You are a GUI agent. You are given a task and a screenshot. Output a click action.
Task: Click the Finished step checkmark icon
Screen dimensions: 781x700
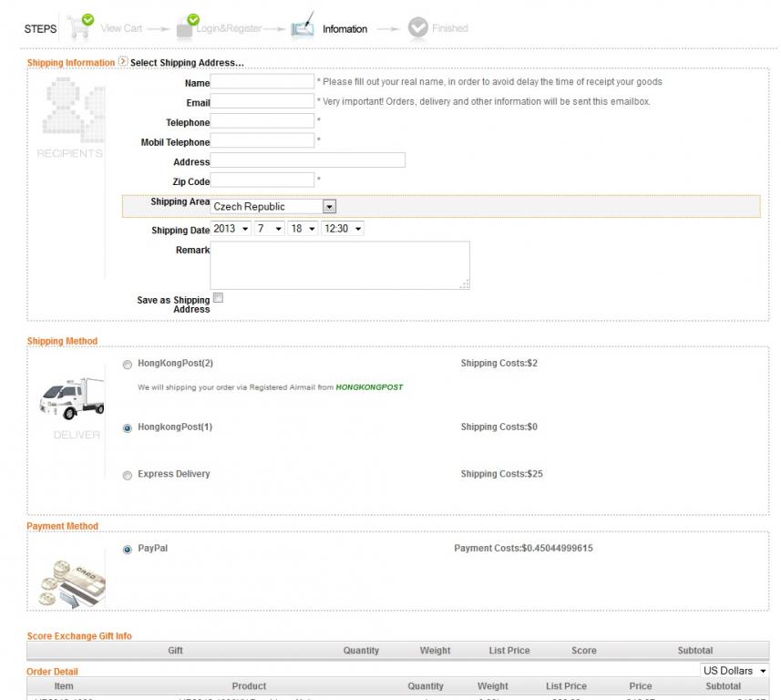[417, 28]
